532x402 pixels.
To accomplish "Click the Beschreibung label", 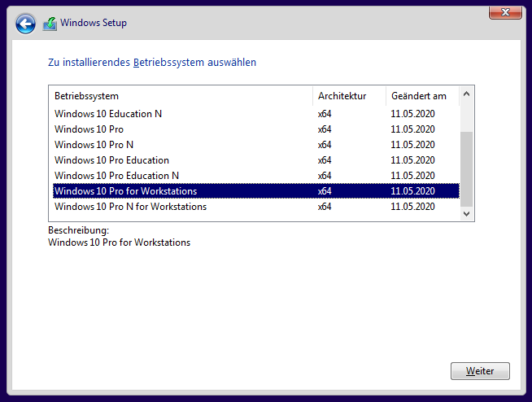I will tap(78, 230).
